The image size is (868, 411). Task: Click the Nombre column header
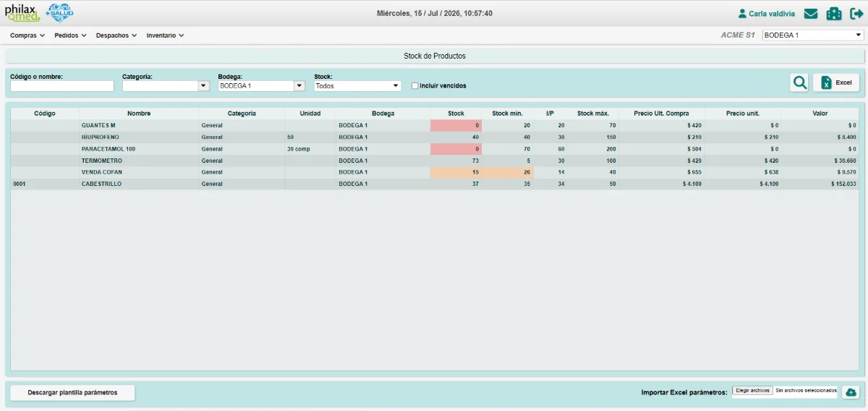coord(139,114)
